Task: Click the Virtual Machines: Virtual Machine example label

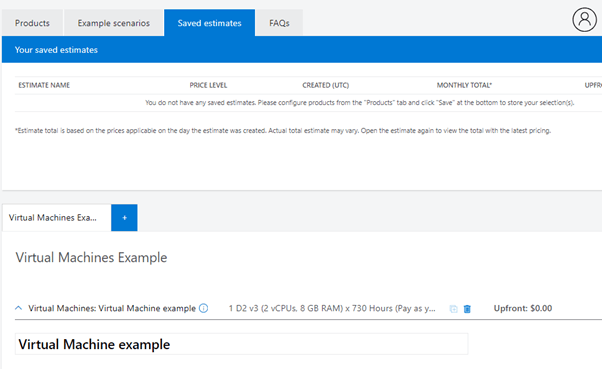Action: [112, 308]
